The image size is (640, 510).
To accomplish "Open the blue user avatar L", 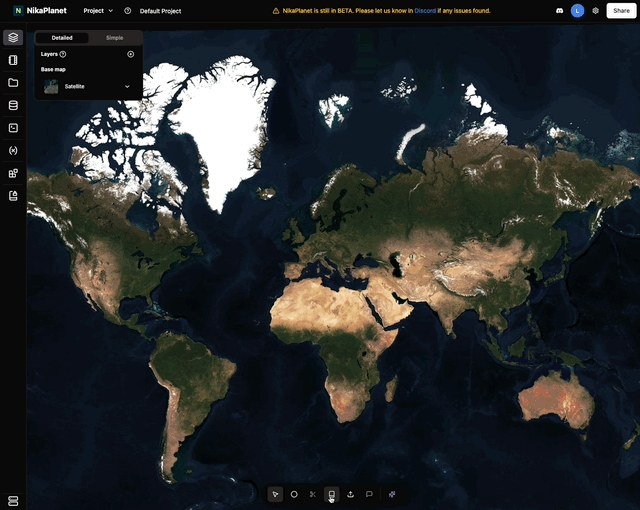I will pos(577,11).
